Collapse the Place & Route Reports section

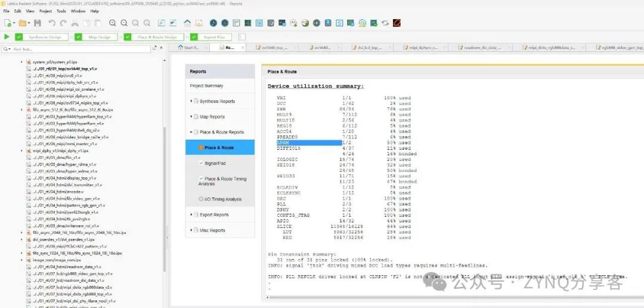click(x=191, y=133)
